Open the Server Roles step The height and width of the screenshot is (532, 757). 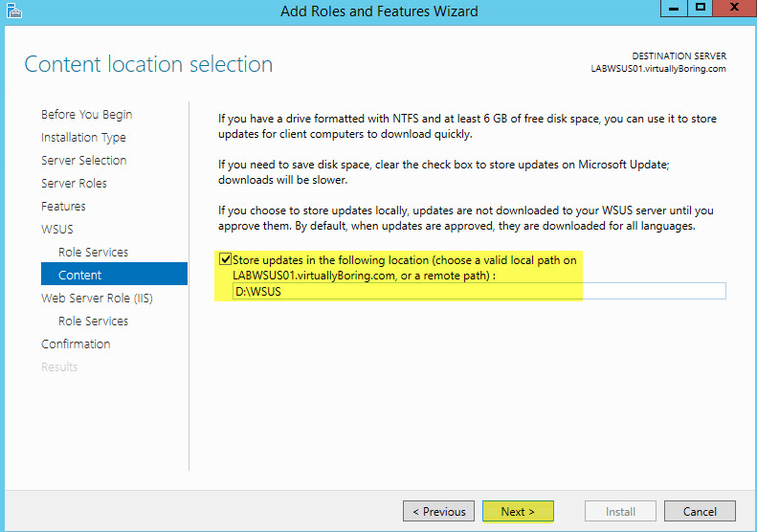74,184
